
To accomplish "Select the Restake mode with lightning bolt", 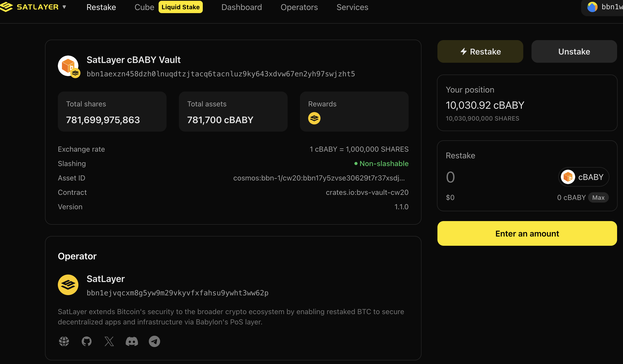I will (x=480, y=51).
